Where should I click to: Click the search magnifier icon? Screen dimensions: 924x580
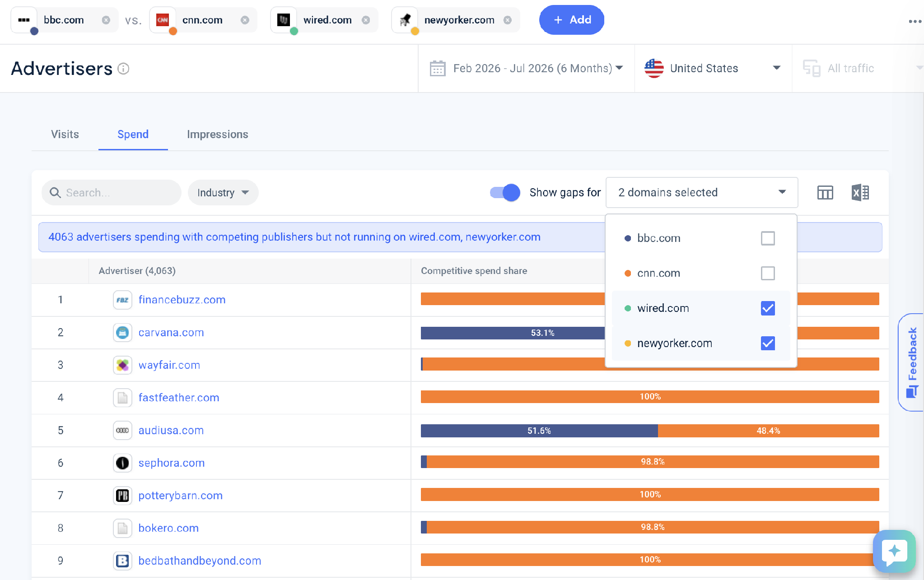click(55, 193)
